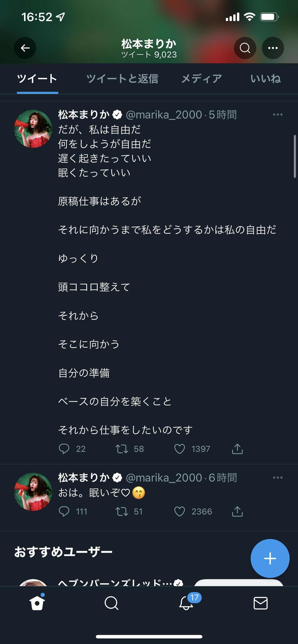Go to the Home tab icon

[37, 603]
